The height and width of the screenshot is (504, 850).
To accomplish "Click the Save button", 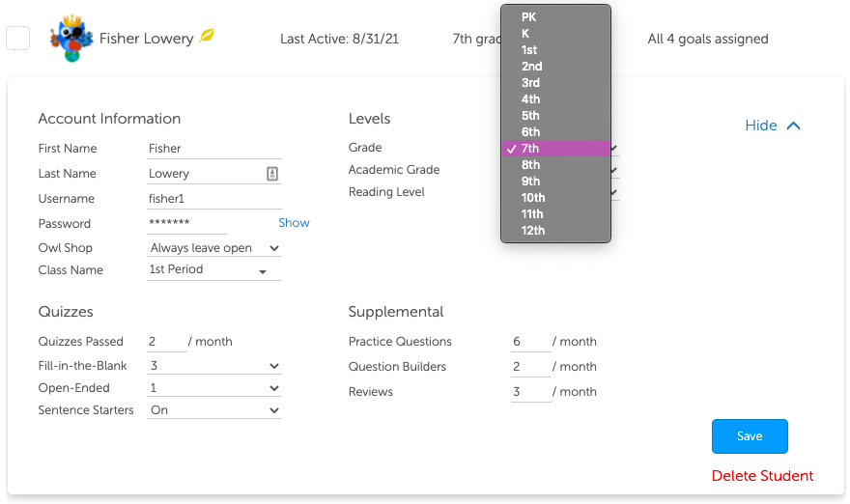I will (750, 436).
